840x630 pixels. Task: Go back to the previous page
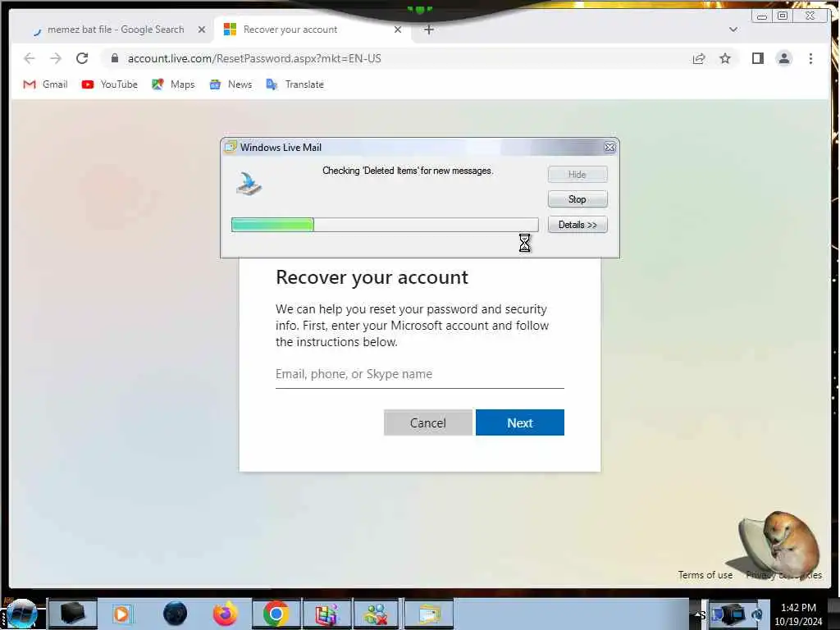point(30,58)
